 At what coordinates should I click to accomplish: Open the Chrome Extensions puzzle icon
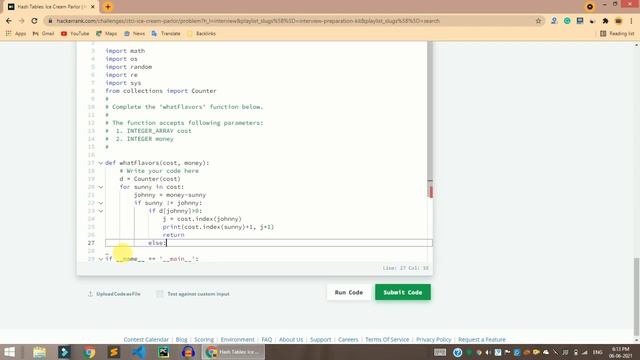[x=605, y=21]
